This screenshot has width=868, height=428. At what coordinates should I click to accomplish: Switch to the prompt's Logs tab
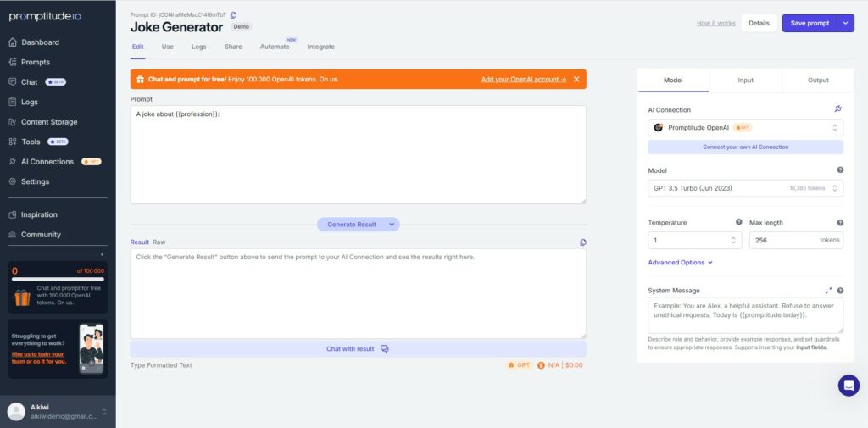coord(198,47)
